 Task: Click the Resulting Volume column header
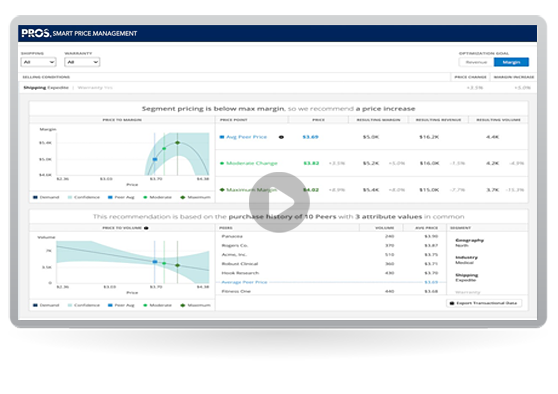coord(498,120)
